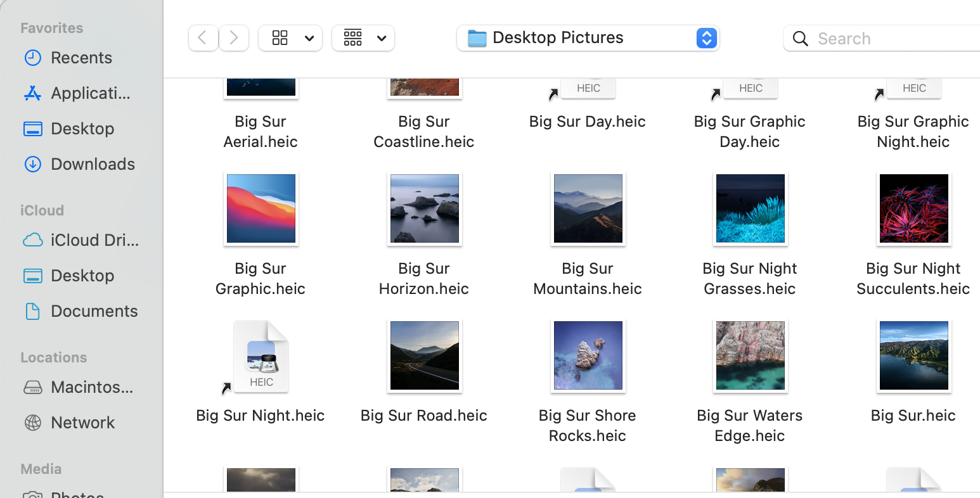
Task: Open the group-by options dropdown
Action: click(x=363, y=38)
